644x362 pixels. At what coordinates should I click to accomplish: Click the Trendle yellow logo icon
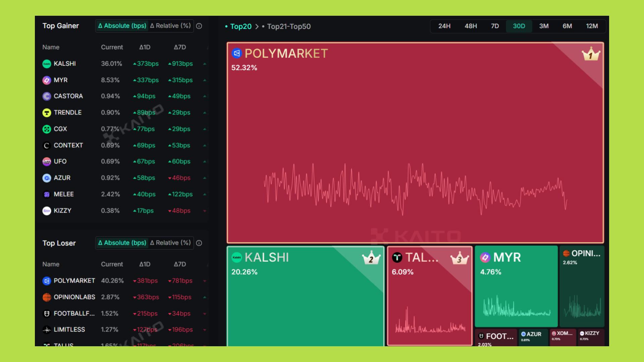(x=47, y=113)
